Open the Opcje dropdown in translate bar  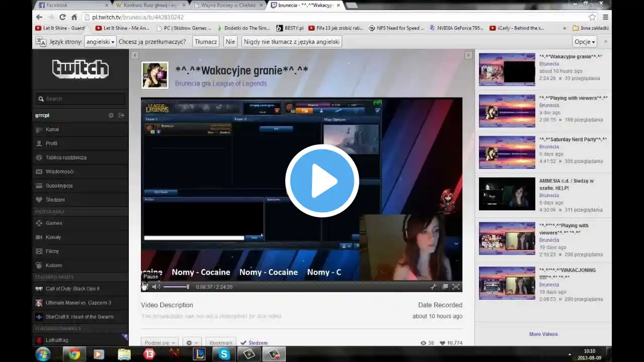coord(585,42)
